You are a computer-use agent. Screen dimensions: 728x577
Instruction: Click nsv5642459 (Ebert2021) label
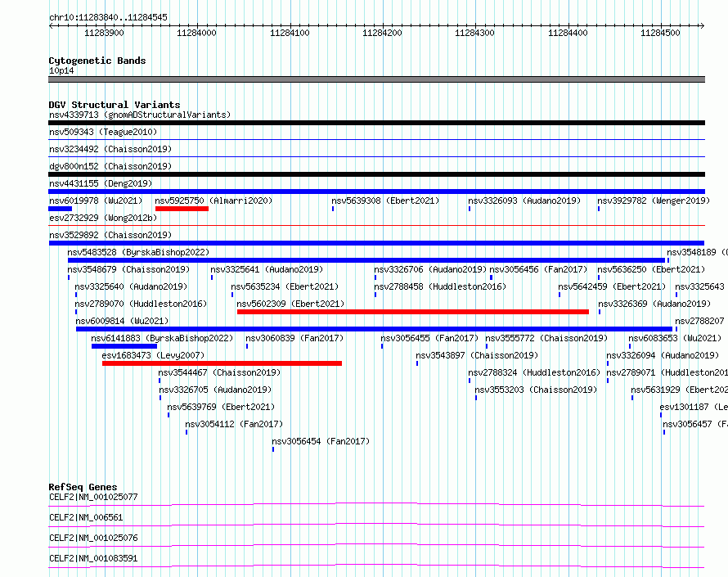pyautogui.click(x=612, y=286)
